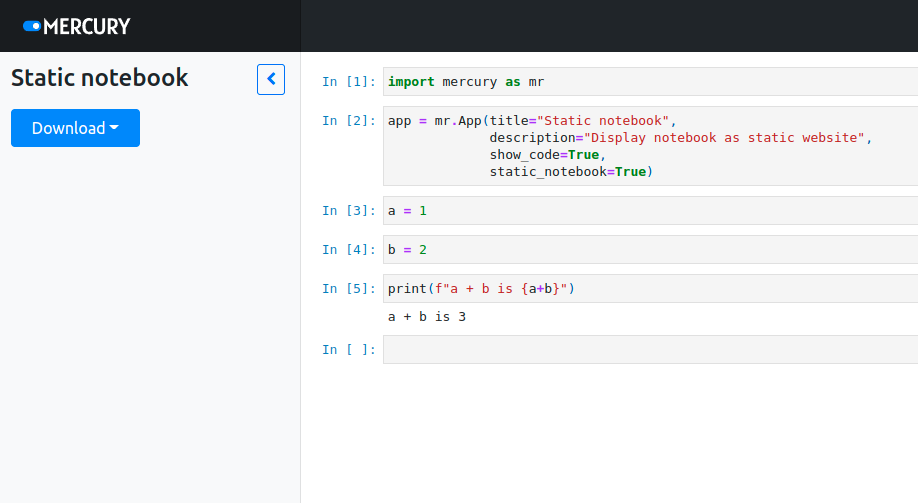Click the Mercury logo in the header
Image resolution: width=918 pixels, height=503 pixels.
coord(77,26)
